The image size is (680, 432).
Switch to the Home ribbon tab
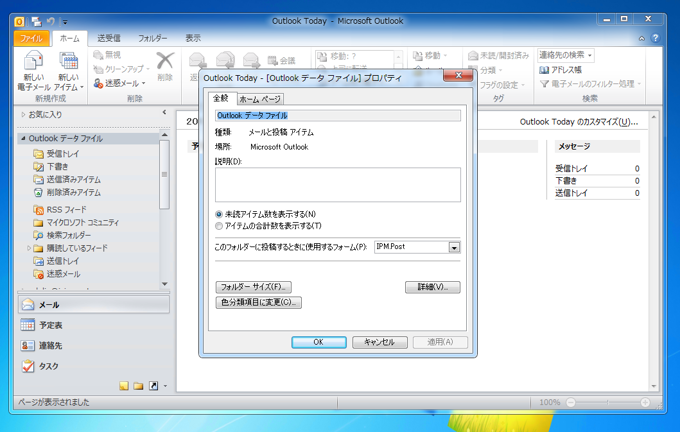69,38
